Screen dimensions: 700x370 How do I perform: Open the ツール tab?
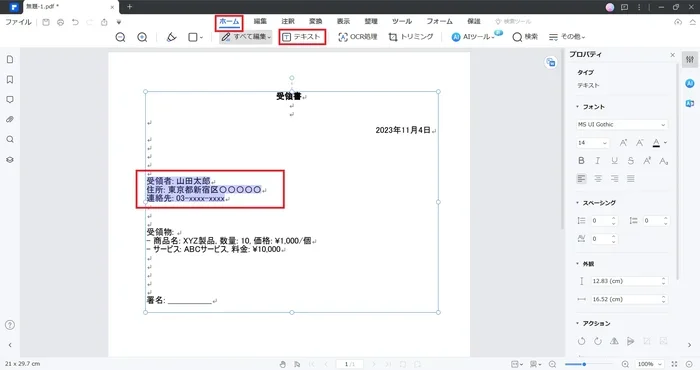click(402, 21)
